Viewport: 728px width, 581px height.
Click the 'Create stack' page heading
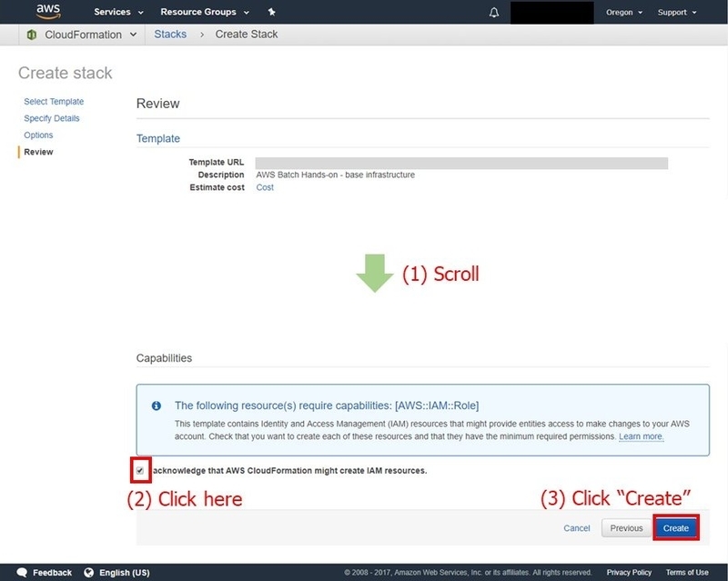click(65, 73)
